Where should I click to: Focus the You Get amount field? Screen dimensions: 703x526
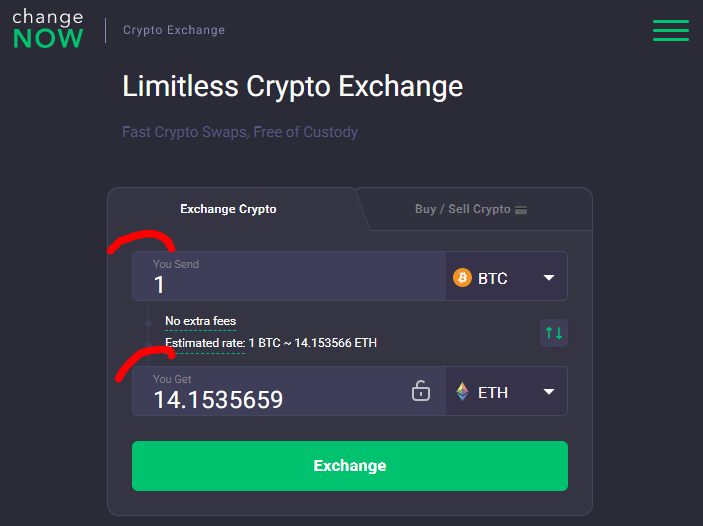(269, 391)
